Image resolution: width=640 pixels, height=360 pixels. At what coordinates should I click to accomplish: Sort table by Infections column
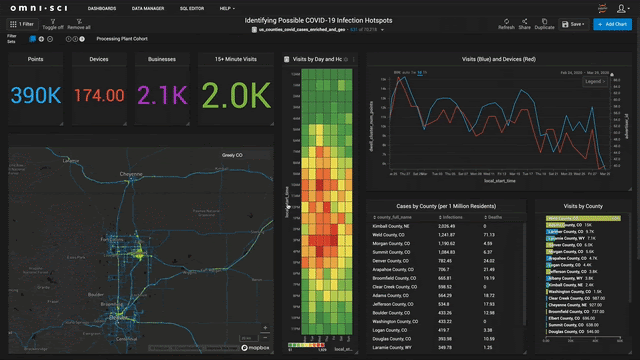click(x=451, y=217)
